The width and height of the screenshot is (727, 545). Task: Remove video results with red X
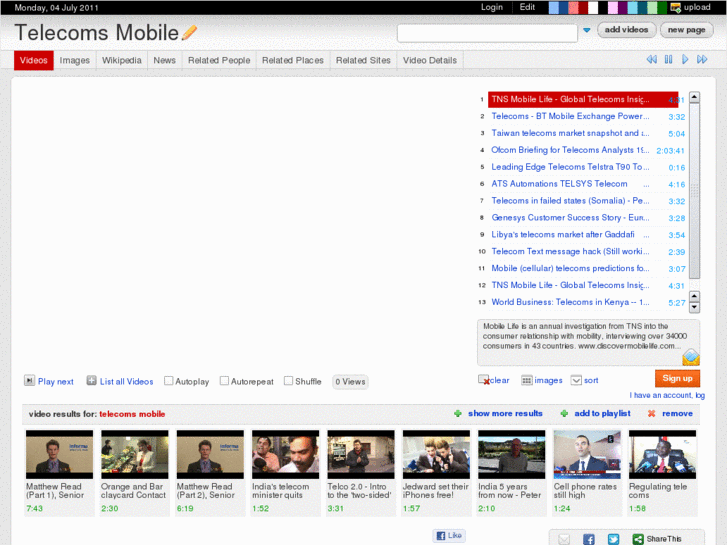coord(652,413)
